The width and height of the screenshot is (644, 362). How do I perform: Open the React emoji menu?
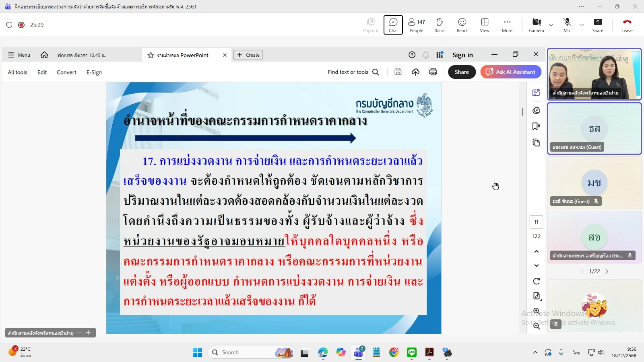click(462, 25)
